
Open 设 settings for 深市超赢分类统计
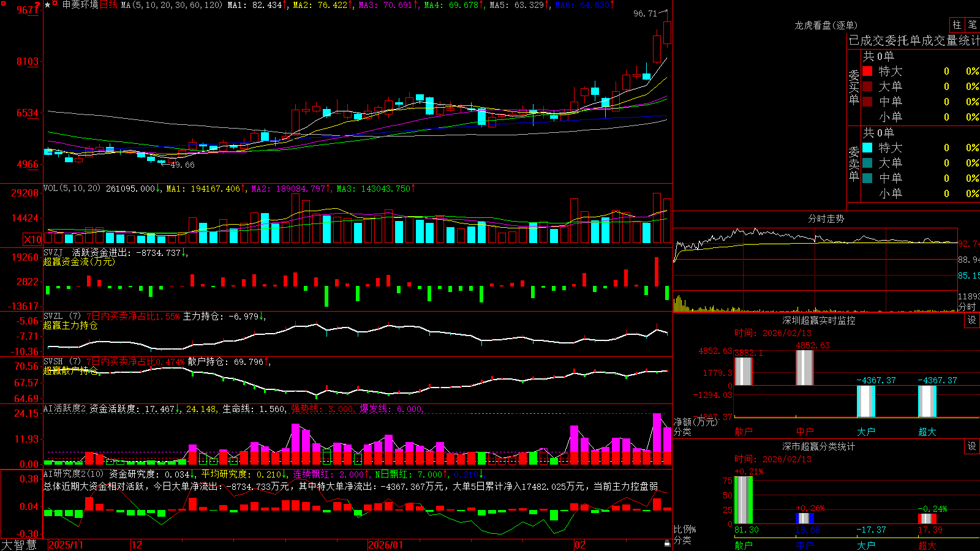click(972, 446)
